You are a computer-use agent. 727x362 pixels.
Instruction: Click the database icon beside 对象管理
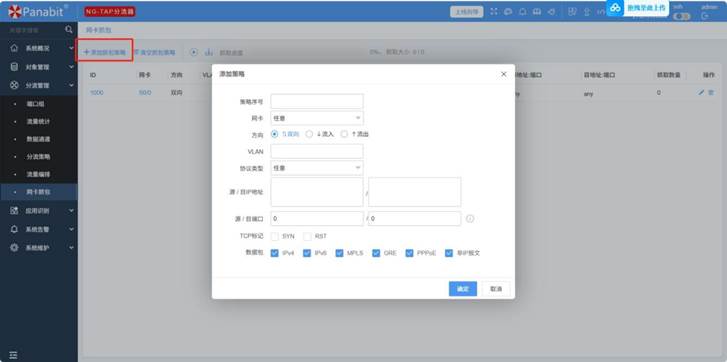[x=14, y=67]
